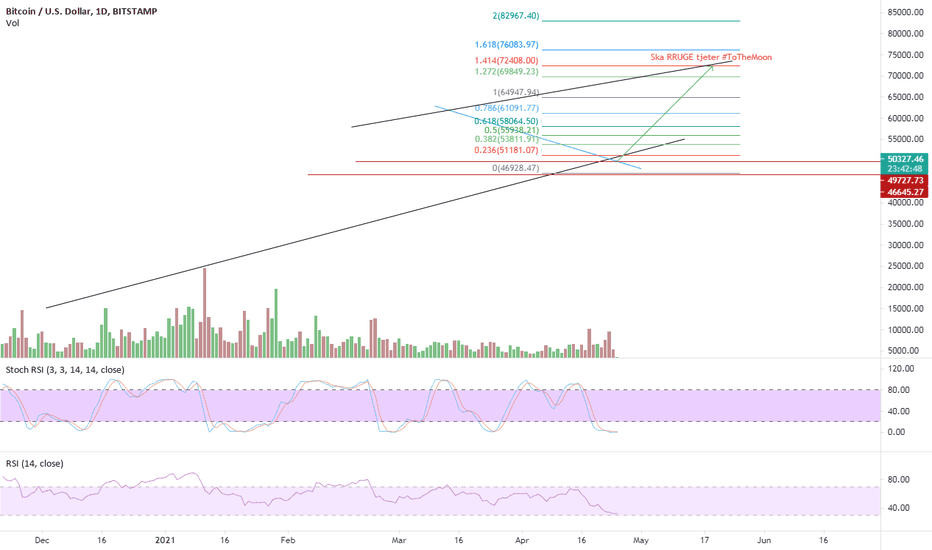Image resolution: width=932 pixels, height=550 pixels.
Task: Click the Bitcoin / U.S. Dollar chart title
Action: [81, 11]
